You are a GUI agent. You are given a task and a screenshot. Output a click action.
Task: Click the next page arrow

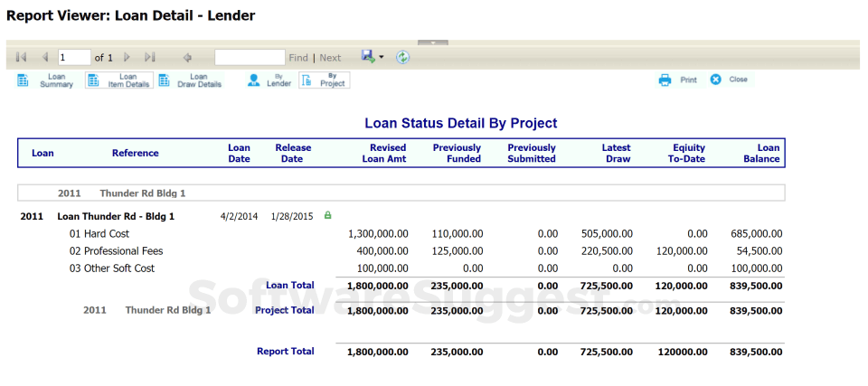click(127, 57)
